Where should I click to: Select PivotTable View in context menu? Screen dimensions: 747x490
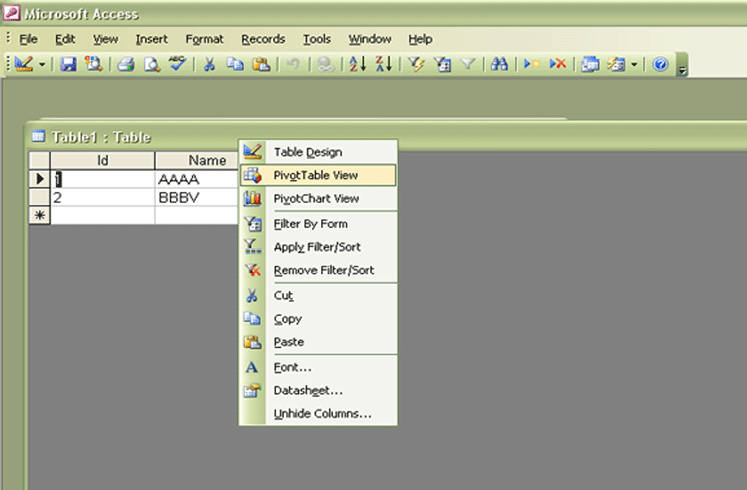point(318,175)
